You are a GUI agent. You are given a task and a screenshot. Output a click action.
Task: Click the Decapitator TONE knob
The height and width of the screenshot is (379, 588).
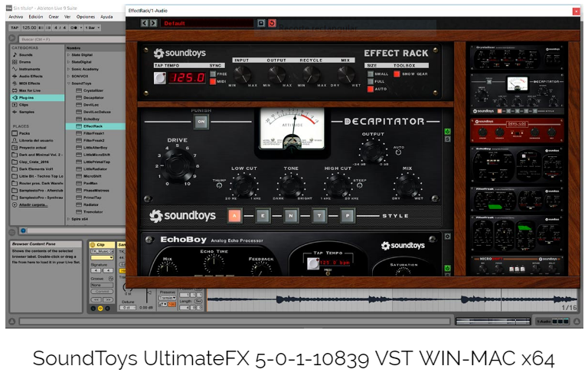(291, 185)
